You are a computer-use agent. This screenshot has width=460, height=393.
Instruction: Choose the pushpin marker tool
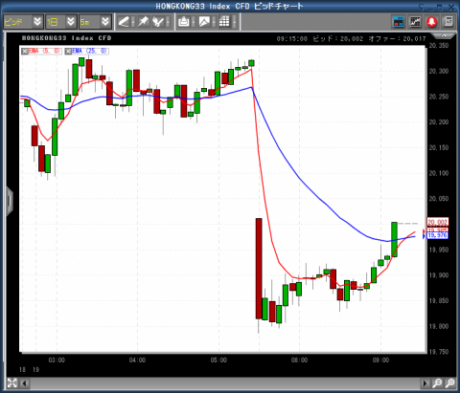pos(143,22)
